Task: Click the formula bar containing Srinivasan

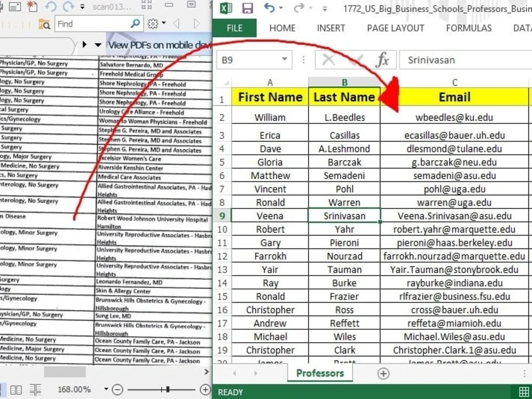Action: point(465,60)
